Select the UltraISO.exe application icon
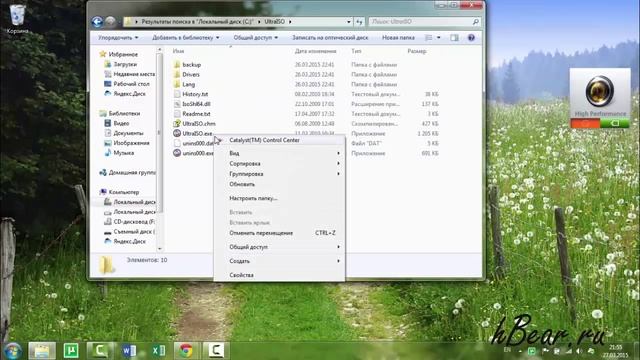 [177, 133]
